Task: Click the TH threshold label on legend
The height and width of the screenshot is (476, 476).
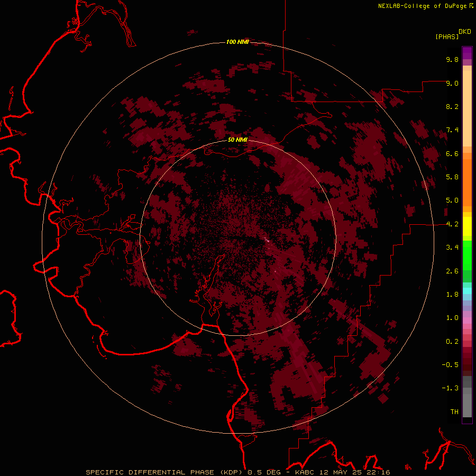Action: pyautogui.click(x=454, y=412)
